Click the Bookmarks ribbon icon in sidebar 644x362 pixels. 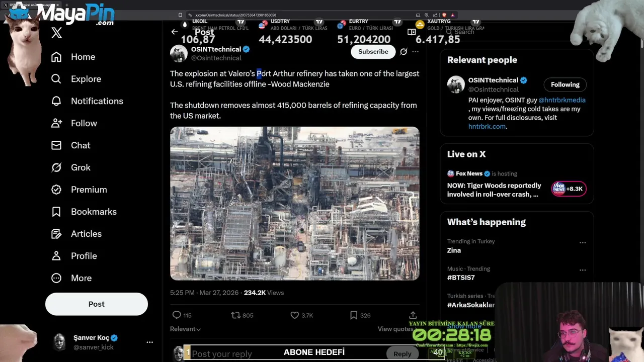tap(56, 212)
